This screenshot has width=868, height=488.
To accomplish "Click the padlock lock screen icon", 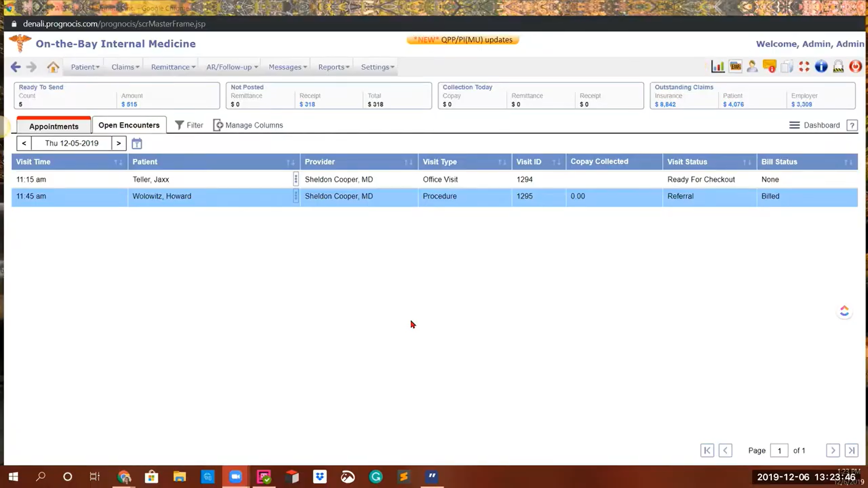I will [838, 67].
